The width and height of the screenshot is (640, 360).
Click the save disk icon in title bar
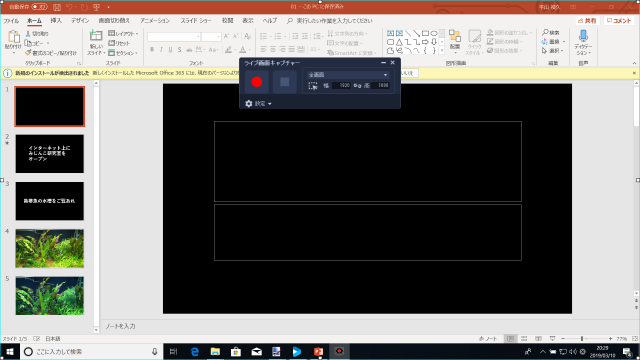point(57,7)
